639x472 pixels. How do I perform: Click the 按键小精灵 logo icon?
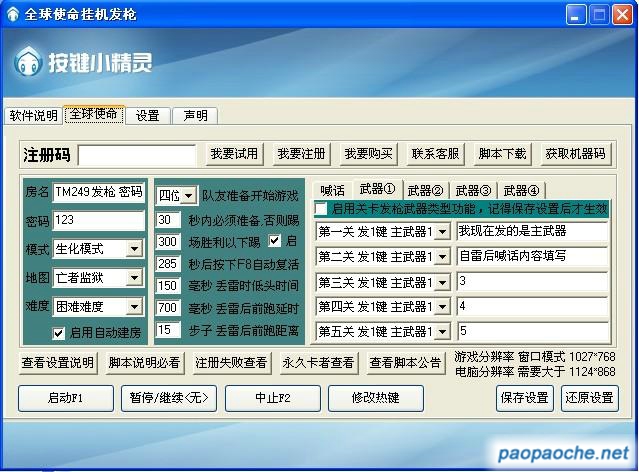point(28,62)
